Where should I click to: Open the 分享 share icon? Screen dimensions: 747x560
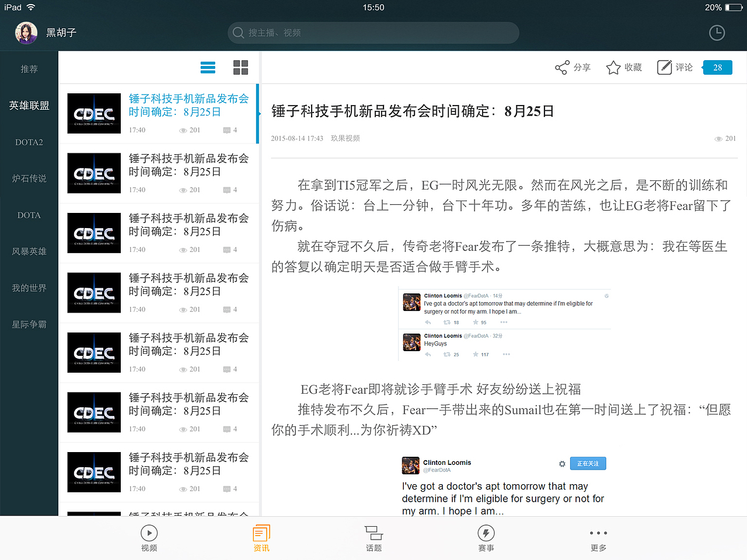562,67
